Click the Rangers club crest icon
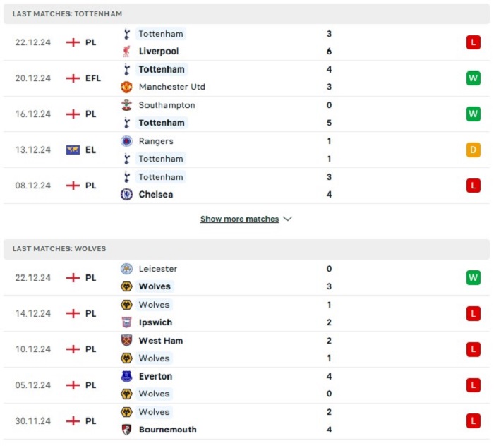The height and width of the screenshot is (448, 494). 126,141
